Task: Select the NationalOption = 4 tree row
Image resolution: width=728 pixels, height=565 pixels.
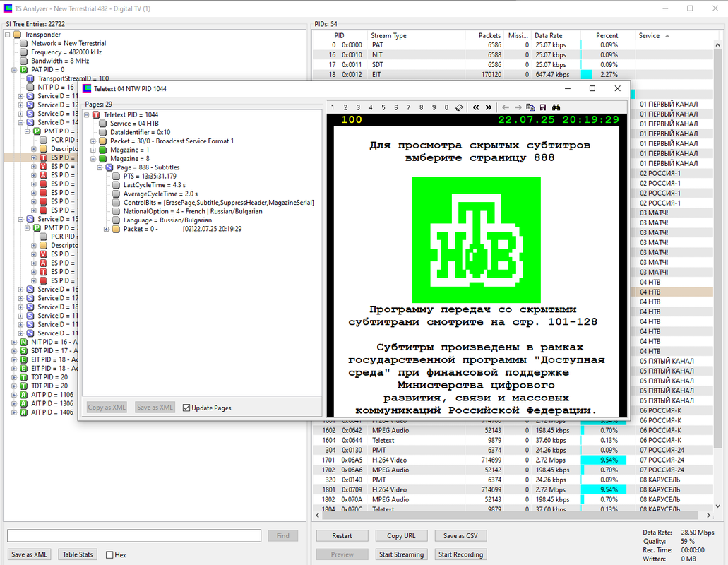Action: coord(193,211)
